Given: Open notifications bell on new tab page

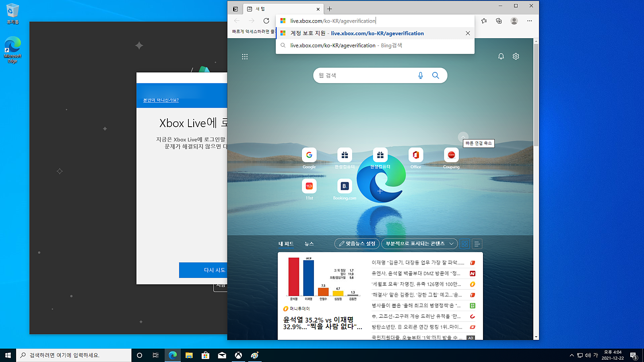Looking at the screenshot, I should tap(501, 56).
